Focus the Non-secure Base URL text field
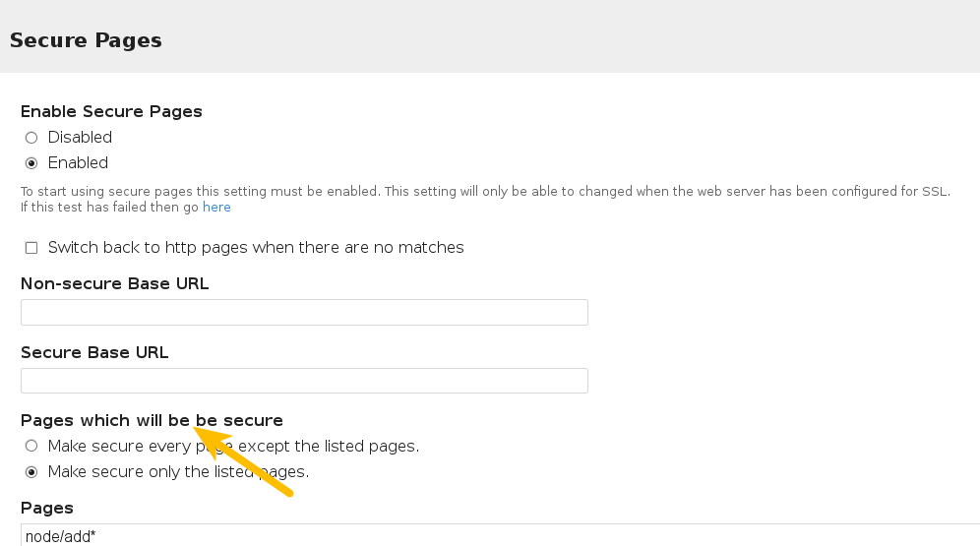 (x=304, y=313)
